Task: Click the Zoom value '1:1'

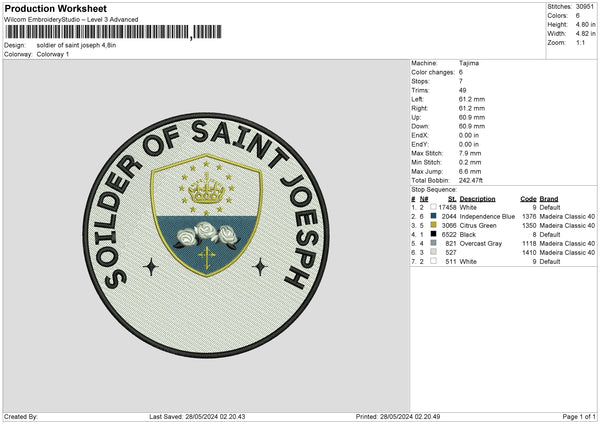Action: coord(580,42)
